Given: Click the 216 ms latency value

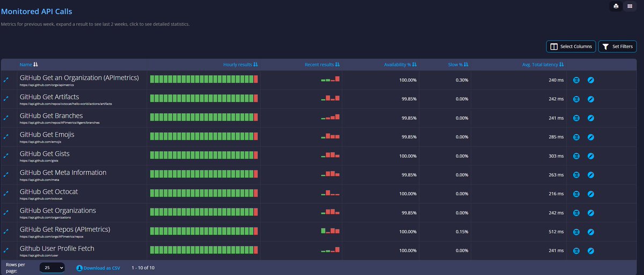Looking at the screenshot, I should (557, 194).
